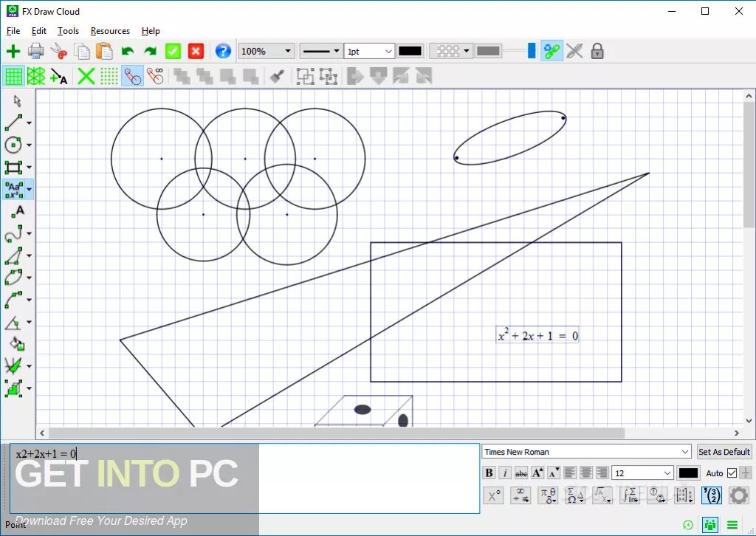Image resolution: width=756 pixels, height=536 pixels.
Task: Click the padlock lock icon
Action: point(597,51)
